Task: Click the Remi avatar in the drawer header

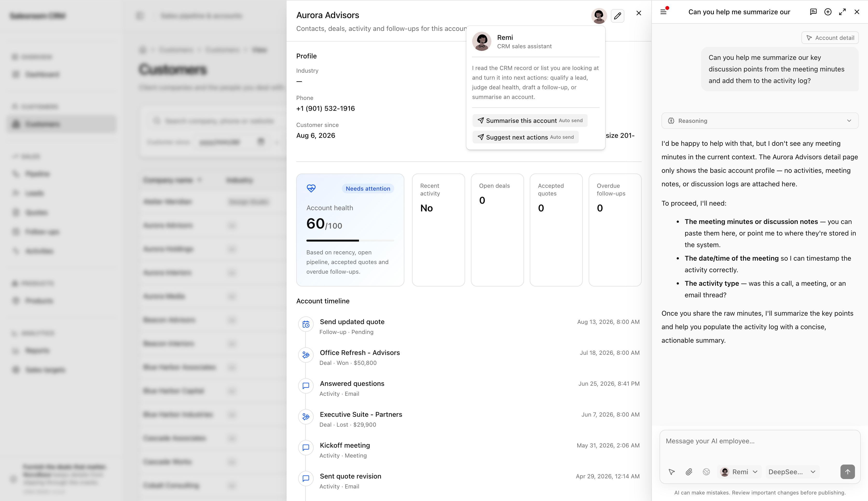Action: [599, 15]
